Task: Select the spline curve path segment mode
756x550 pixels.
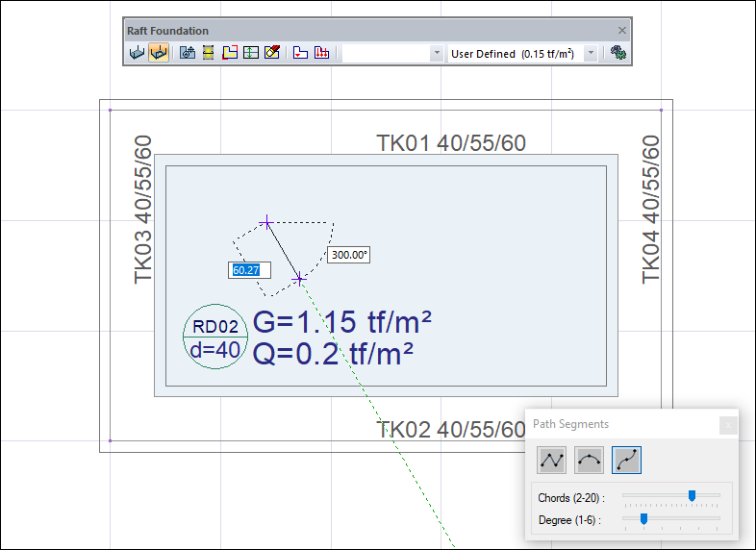Action: tap(626, 461)
